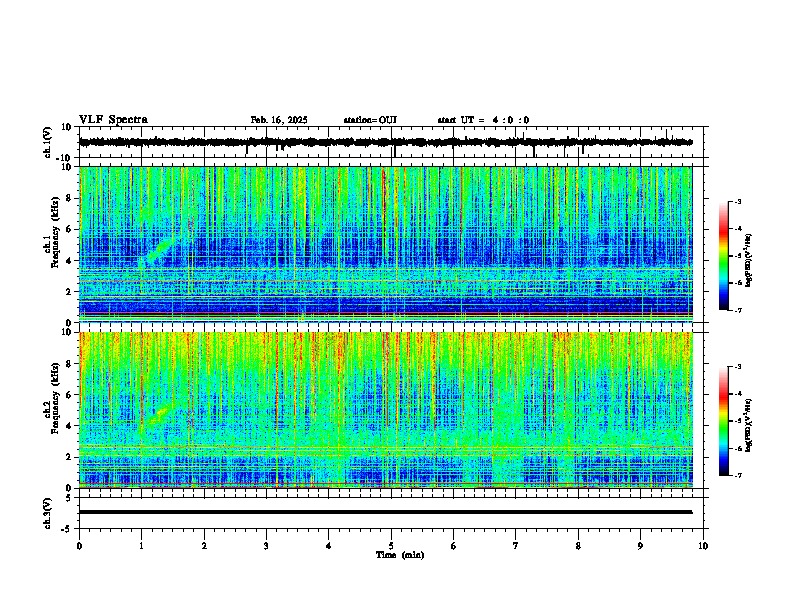Click the "VLF Spectra" title text
This screenshot has height=612, width=792.
coord(113,120)
